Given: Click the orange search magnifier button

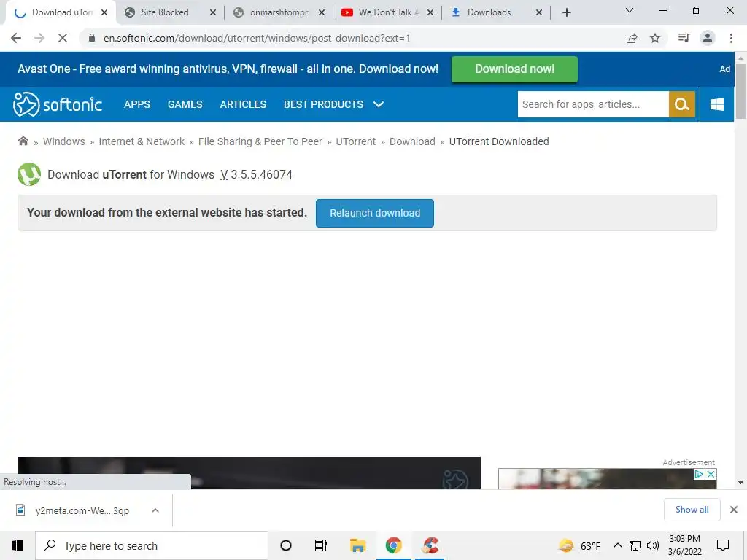Looking at the screenshot, I should (682, 104).
